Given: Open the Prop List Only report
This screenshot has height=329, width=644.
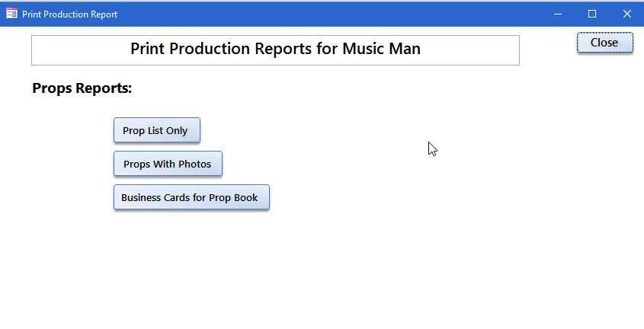Looking at the screenshot, I should click(x=157, y=130).
